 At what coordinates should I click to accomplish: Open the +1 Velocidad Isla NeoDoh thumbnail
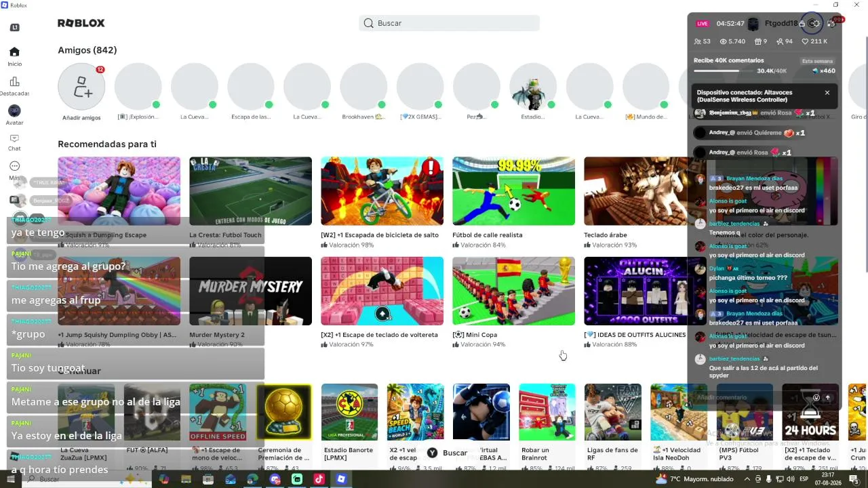[x=679, y=412]
